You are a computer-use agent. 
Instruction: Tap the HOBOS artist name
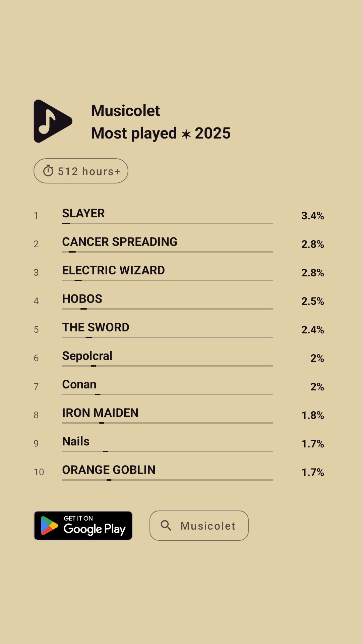(82, 299)
